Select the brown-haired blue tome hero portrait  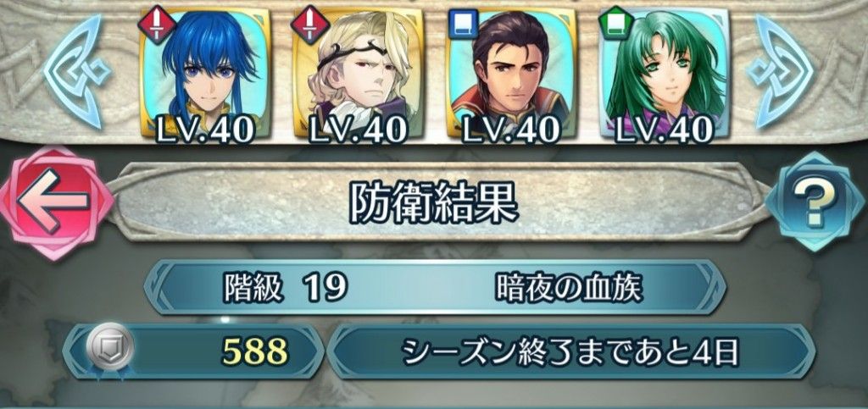(x=511, y=73)
